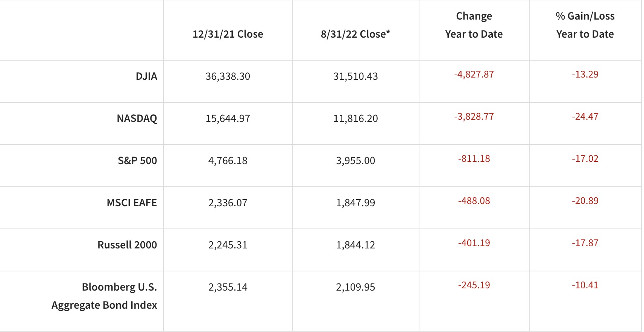Select the Russell 2000 row label
644x332 pixels.
coord(127,245)
